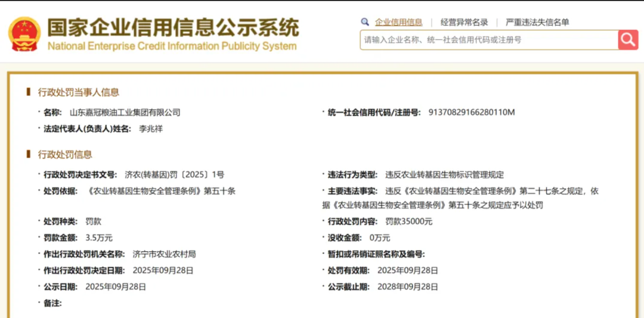
Task: Click the issuing authority 济宁市农业农村局
Action: [164, 254]
